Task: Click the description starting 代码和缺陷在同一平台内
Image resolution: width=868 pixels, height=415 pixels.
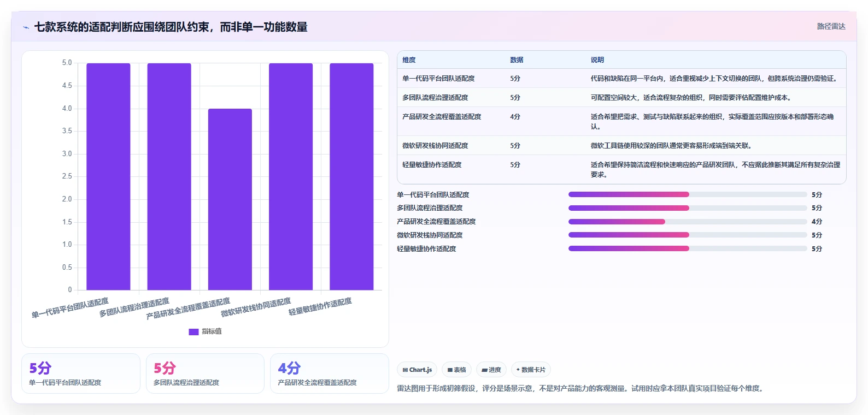Action: pos(714,79)
